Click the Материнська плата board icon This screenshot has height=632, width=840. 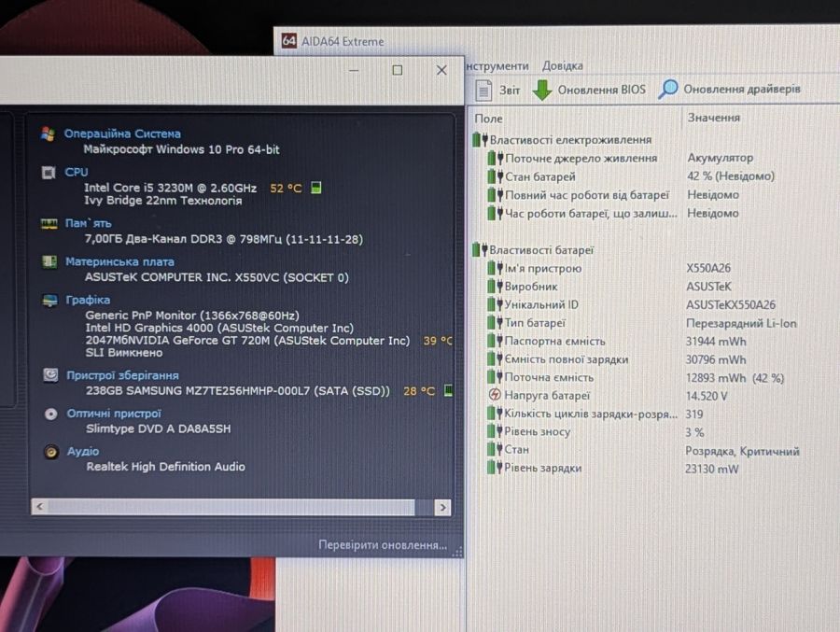tap(49, 261)
